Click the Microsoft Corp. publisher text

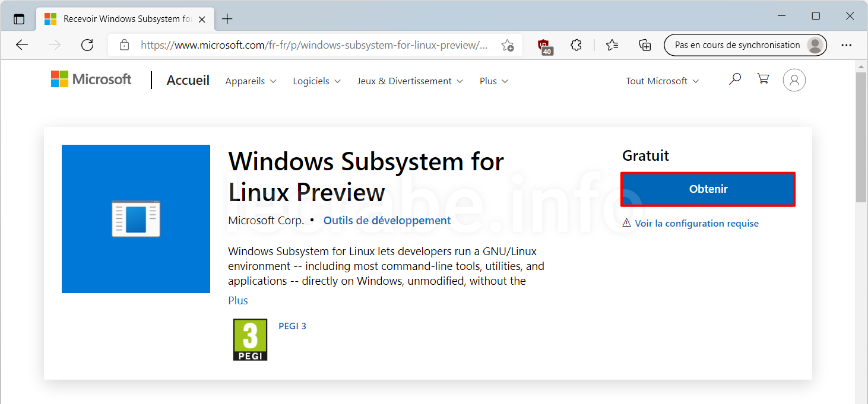coord(266,221)
